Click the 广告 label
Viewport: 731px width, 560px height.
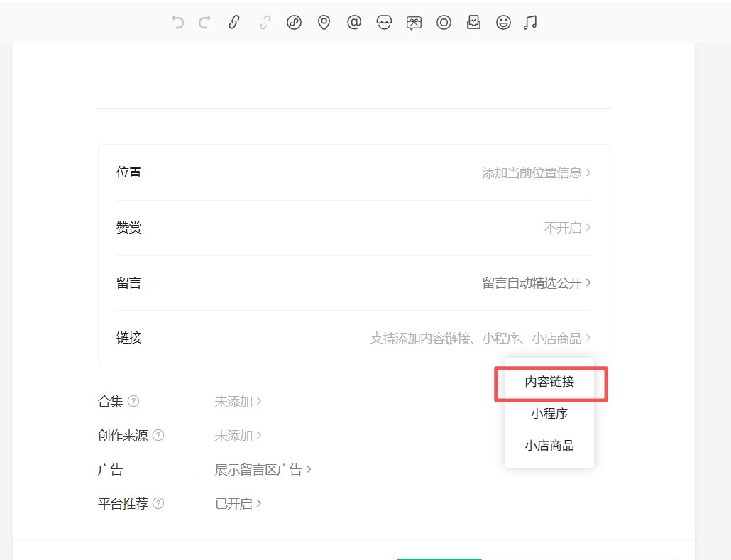[x=111, y=470]
